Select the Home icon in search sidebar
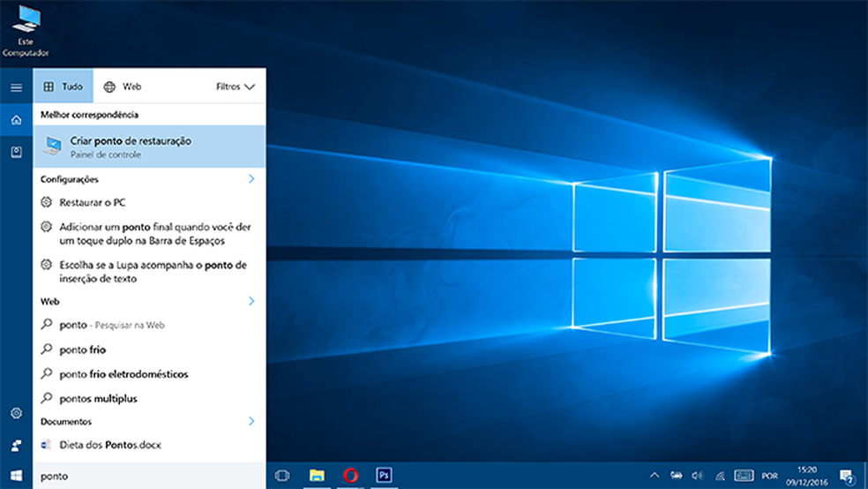 click(x=16, y=120)
